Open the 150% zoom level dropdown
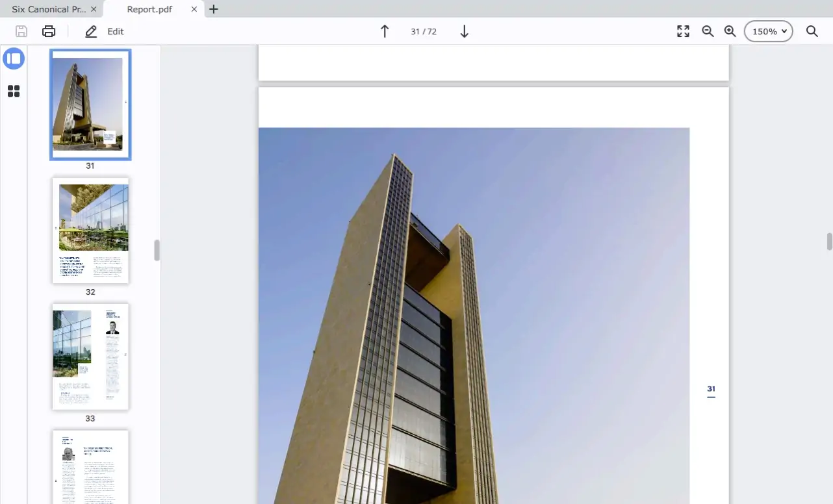The image size is (833, 504). [x=768, y=31]
